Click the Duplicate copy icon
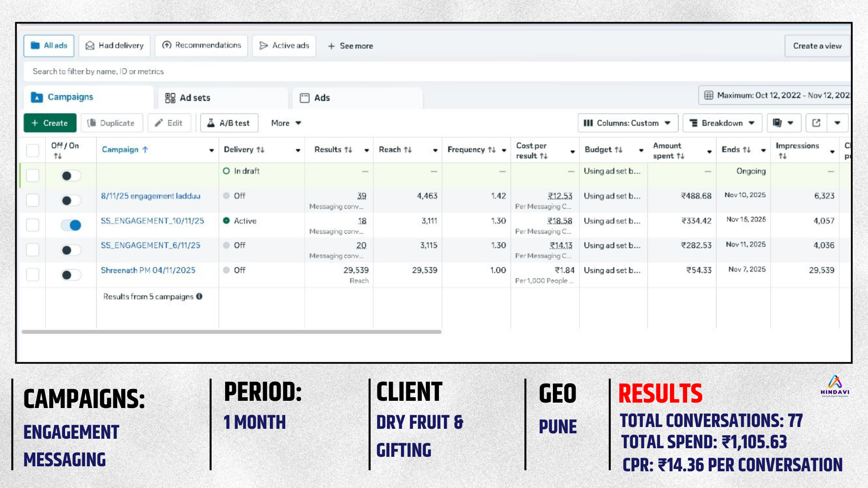Image resolution: width=868 pixels, height=488 pixels. 92,123
